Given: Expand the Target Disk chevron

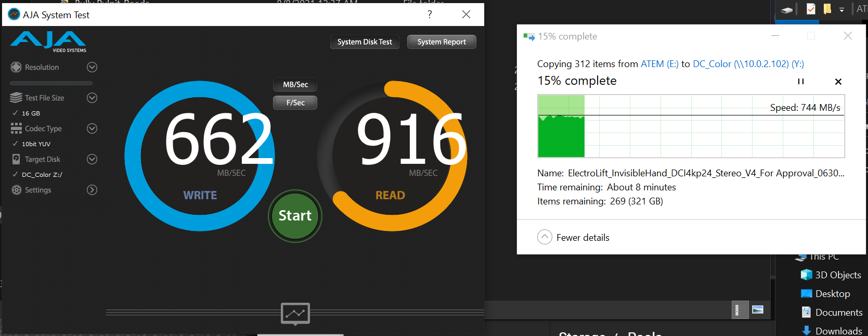Looking at the screenshot, I should [x=92, y=159].
